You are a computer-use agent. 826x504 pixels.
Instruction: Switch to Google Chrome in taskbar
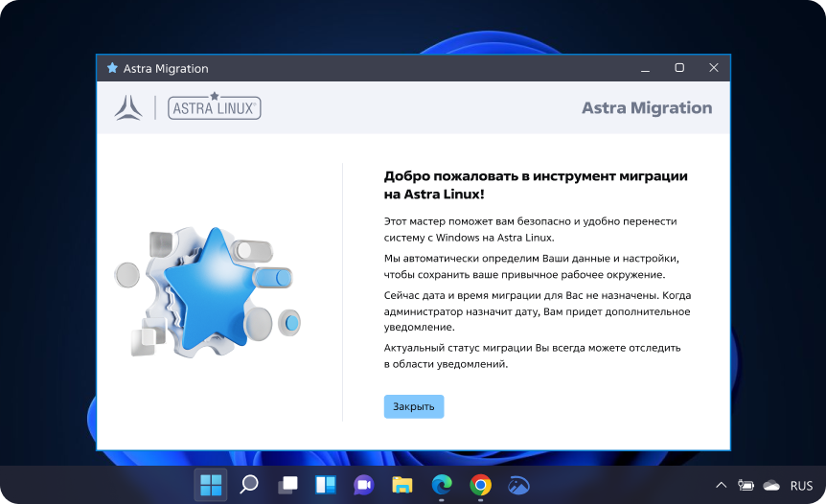(x=480, y=485)
